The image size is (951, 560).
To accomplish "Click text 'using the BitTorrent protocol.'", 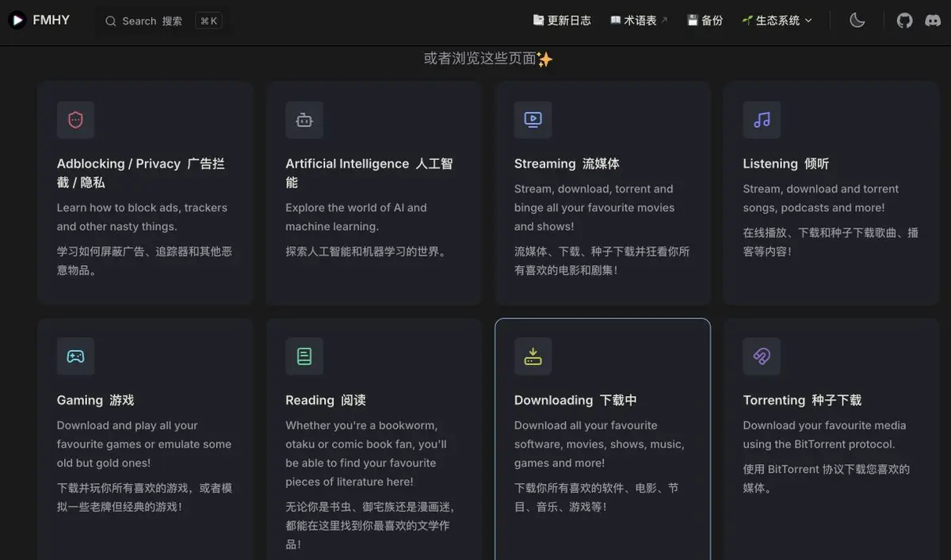I will click(819, 444).
